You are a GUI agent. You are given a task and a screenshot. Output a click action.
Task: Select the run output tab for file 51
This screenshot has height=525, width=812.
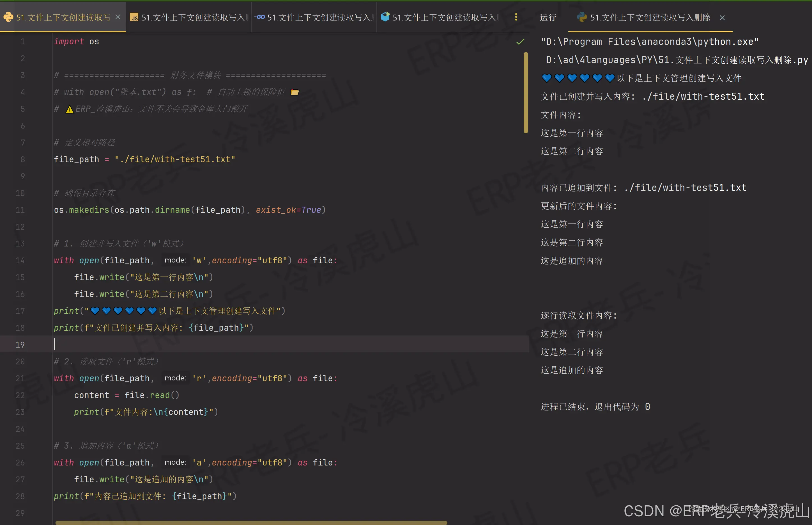tap(650, 17)
